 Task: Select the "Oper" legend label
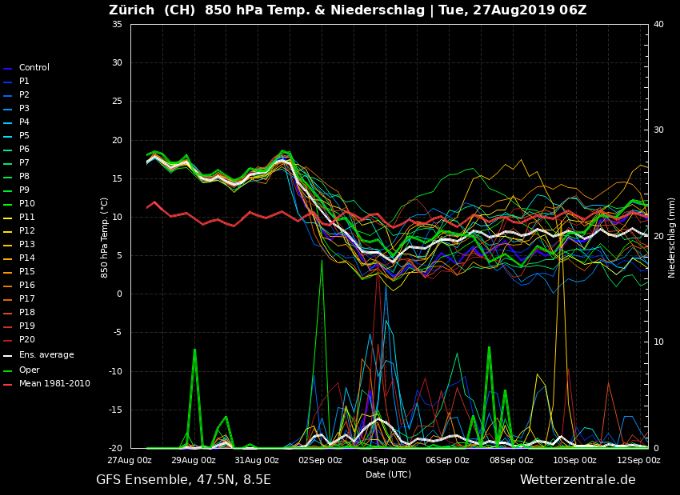point(29,370)
